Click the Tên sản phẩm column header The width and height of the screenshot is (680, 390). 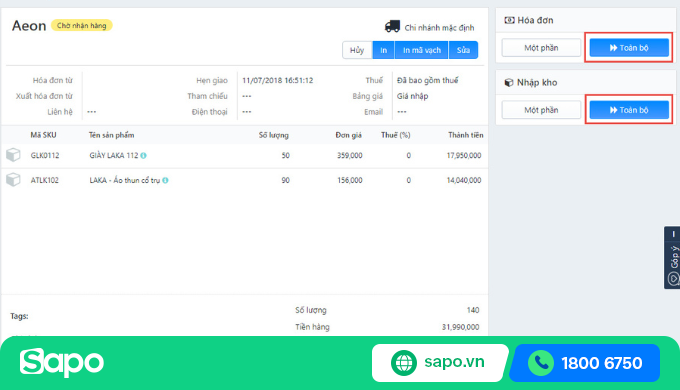click(x=111, y=135)
